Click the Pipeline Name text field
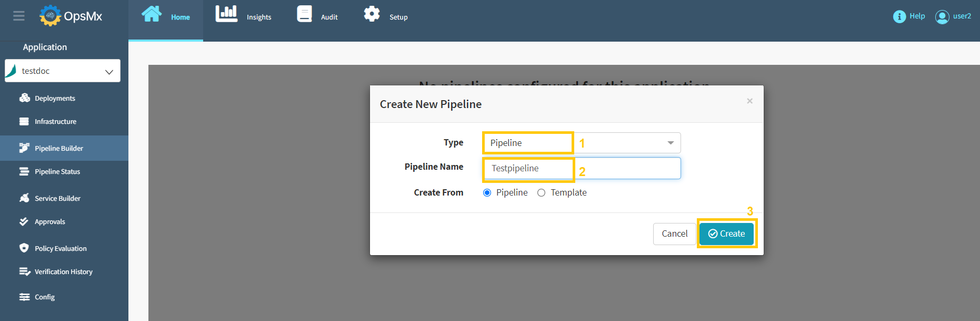980x321 pixels. point(582,169)
